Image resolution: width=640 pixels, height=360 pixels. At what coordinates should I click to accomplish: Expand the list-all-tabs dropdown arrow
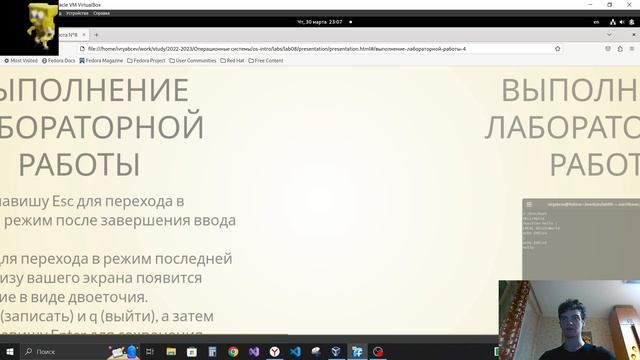[x=609, y=35]
